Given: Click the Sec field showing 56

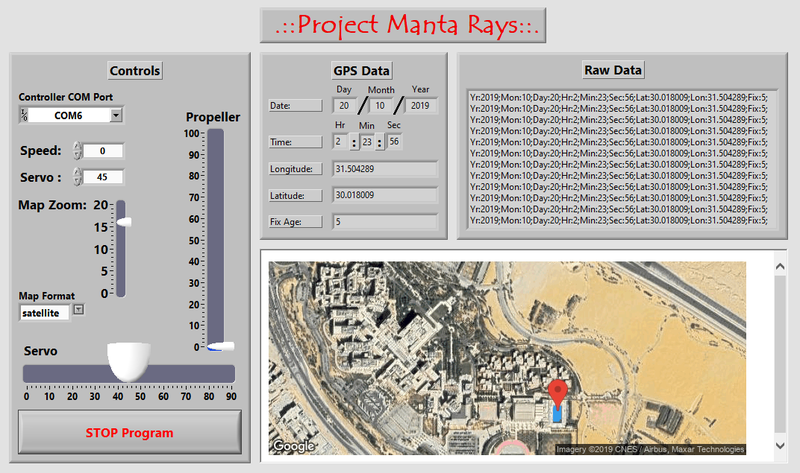Looking at the screenshot, I should (394, 142).
